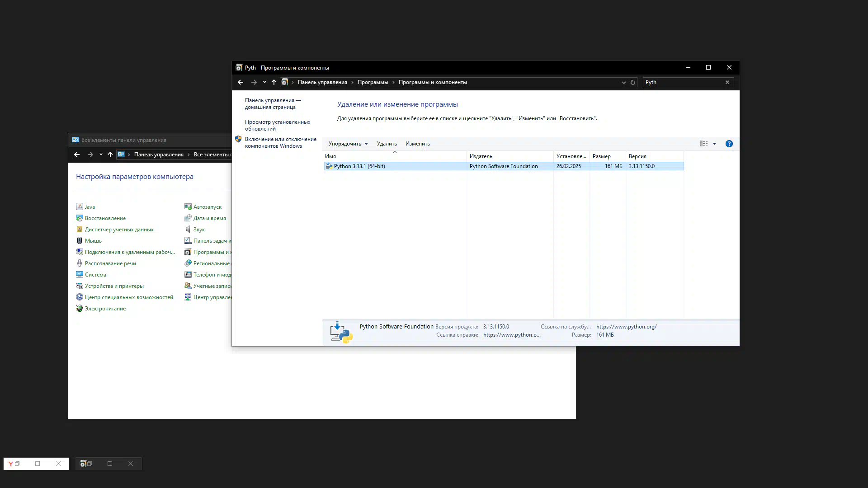This screenshot has width=868, height=488.
Task: Clear the 'Pyth' search text
Action: point(727,82)
